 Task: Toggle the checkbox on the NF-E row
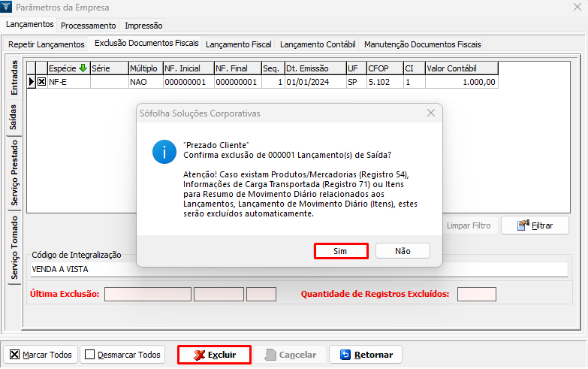42,82
